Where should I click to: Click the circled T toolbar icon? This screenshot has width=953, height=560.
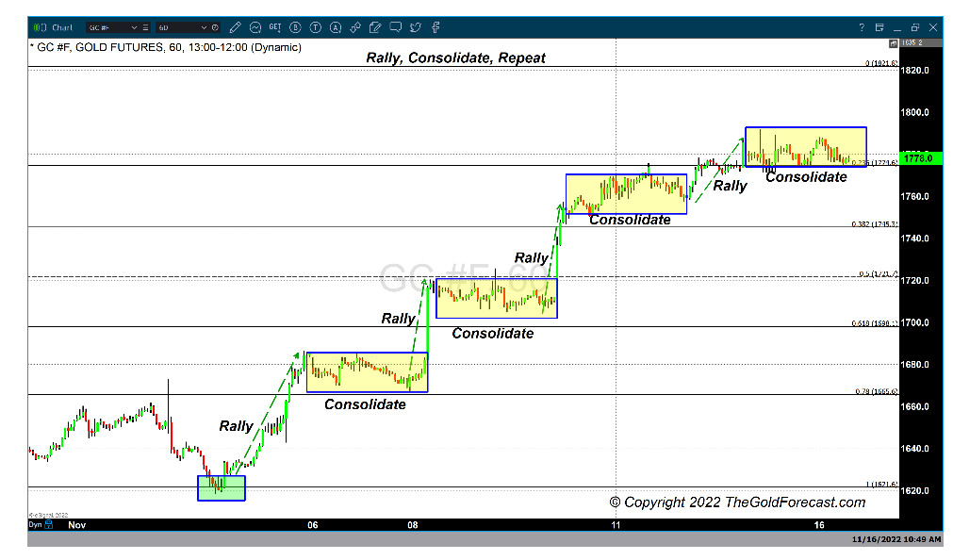[x=316, y=27]
